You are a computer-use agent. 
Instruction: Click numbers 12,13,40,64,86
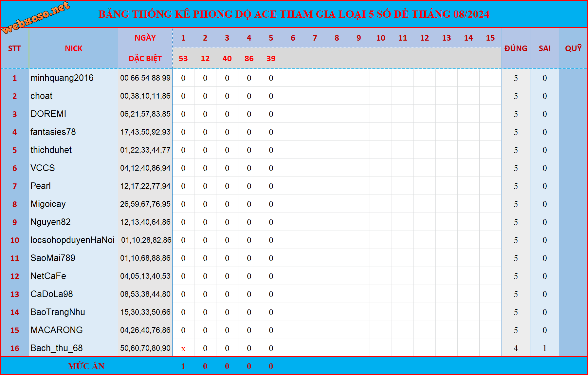[145, 222]
